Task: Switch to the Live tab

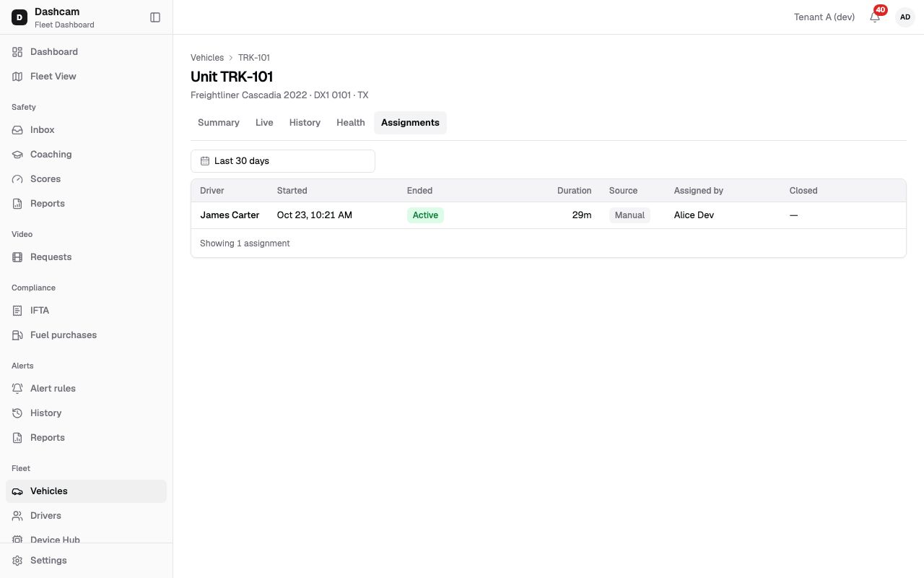Action: coord(264,123)
